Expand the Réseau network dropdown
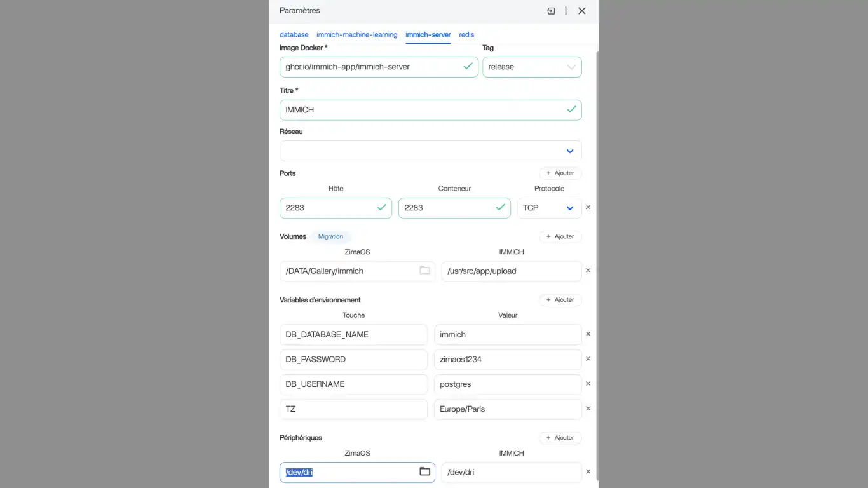 point(430,151)
